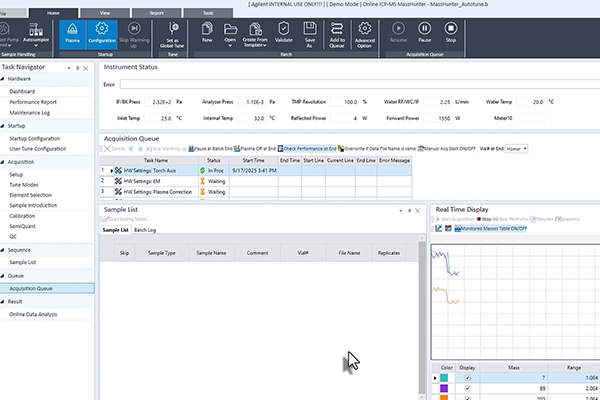Screen dimensions: 600x400
Task: Toggle Check Performance at End
Action: (307, 149)
